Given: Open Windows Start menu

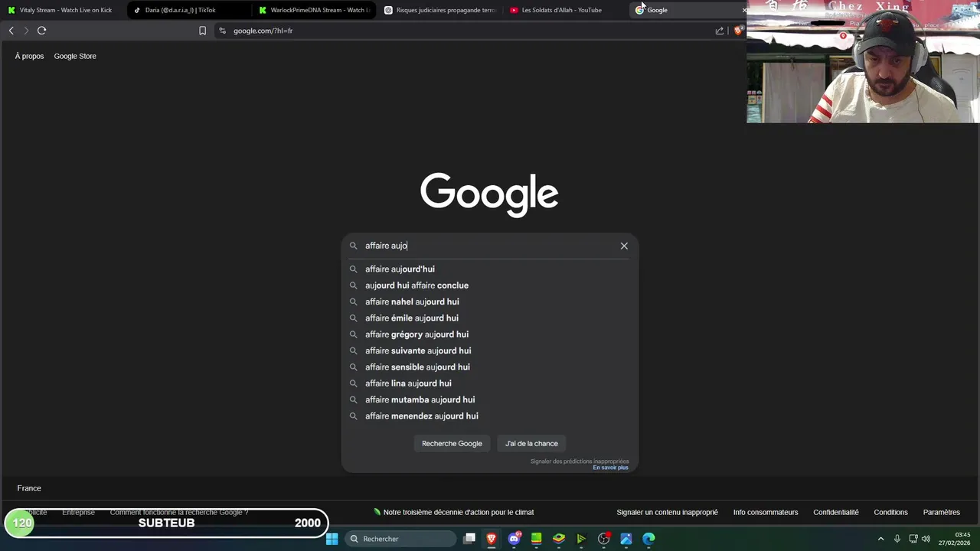Looking at the screenshot, I should point(332,539).
